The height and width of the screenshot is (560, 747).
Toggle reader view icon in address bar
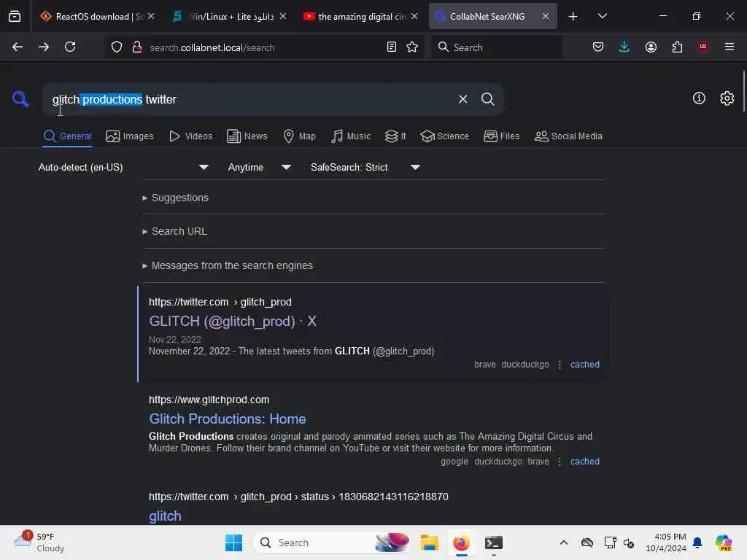392,47
